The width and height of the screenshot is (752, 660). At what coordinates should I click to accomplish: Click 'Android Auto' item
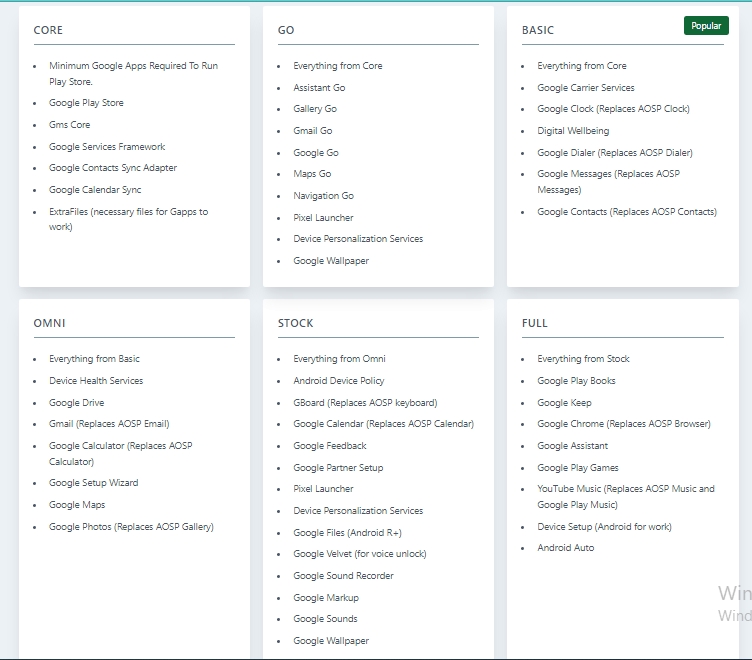565,548
